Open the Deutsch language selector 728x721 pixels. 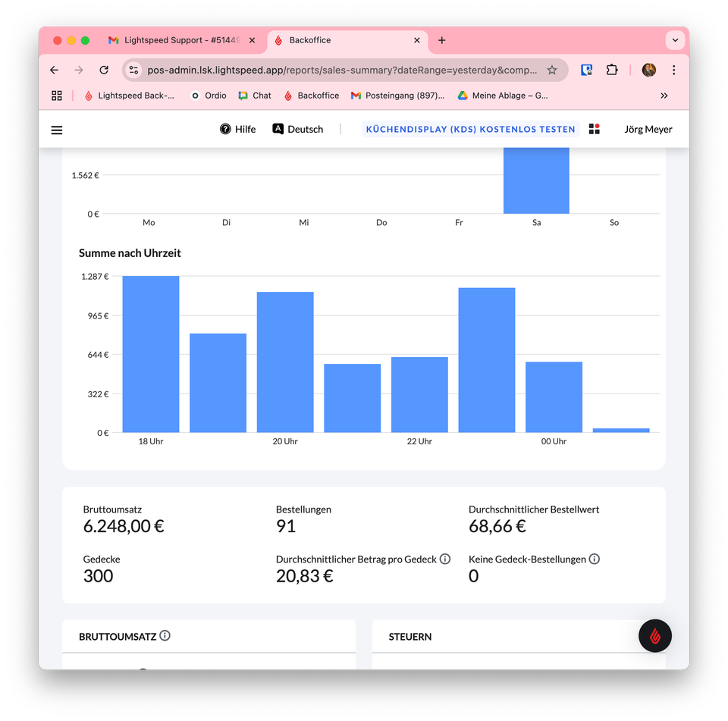297,129
